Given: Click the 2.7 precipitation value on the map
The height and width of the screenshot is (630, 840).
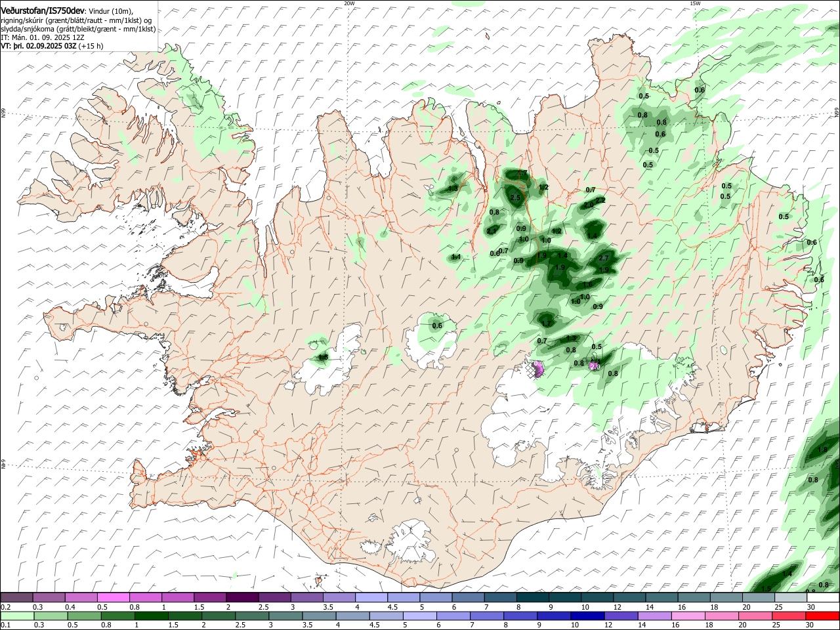Looking at the screenshot, I should 604,258.
